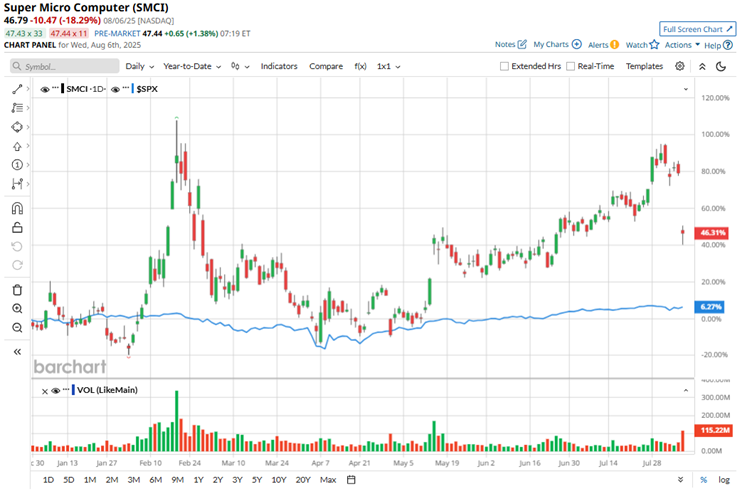Select the shapes drawing tool
The image size is (752, 494).
[17, 127]
